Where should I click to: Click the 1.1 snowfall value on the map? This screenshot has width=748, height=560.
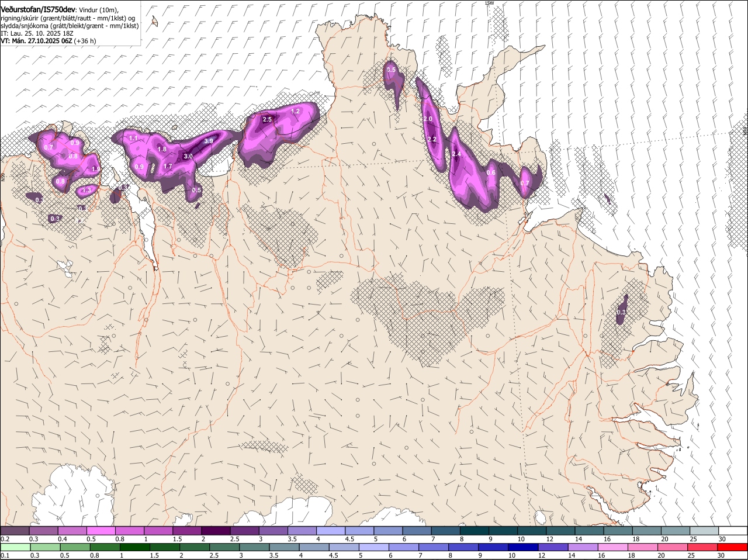point(133,138)
